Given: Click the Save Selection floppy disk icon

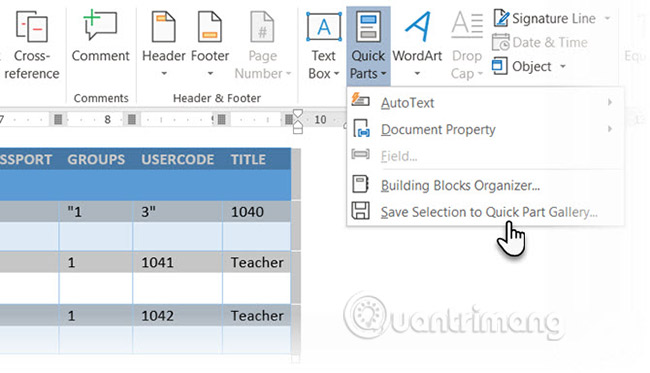Looking at the screenshot, I should click(x=360, y=211).
